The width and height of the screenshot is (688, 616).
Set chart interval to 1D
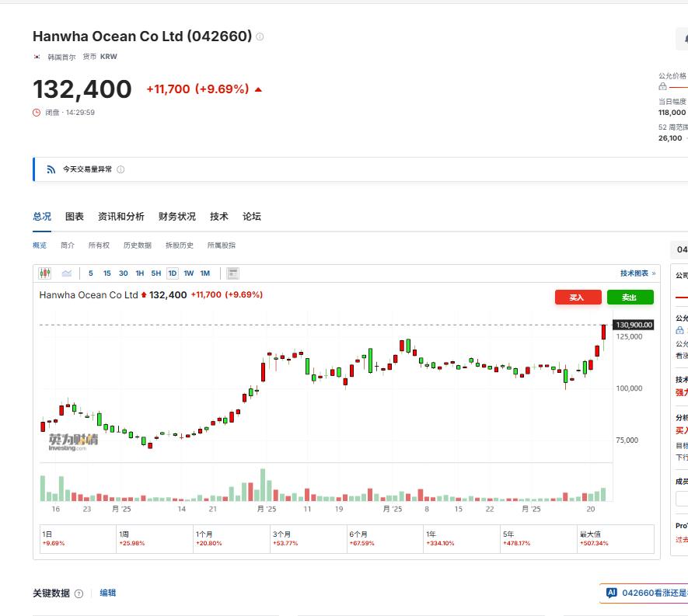tap(173, 273)
